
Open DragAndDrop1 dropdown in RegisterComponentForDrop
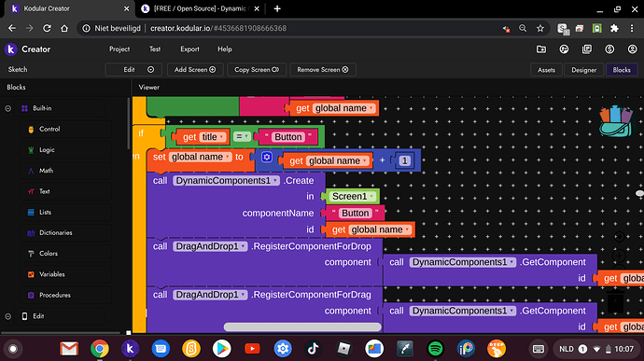(244, 246)
